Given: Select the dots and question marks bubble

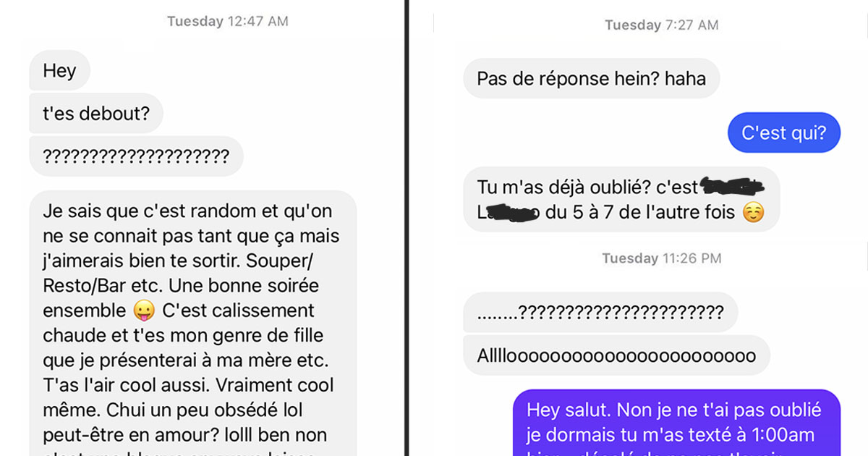Looking at the screenshot, I should click(600, 313).
